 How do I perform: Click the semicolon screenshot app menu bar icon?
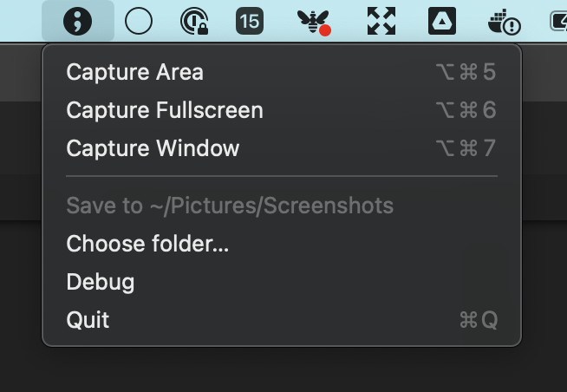point(78,21)
